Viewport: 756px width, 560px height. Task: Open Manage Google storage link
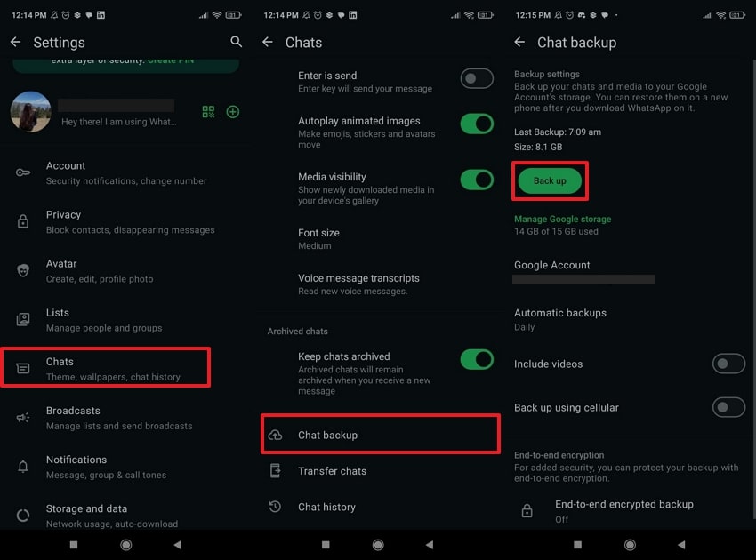[562, 219]
